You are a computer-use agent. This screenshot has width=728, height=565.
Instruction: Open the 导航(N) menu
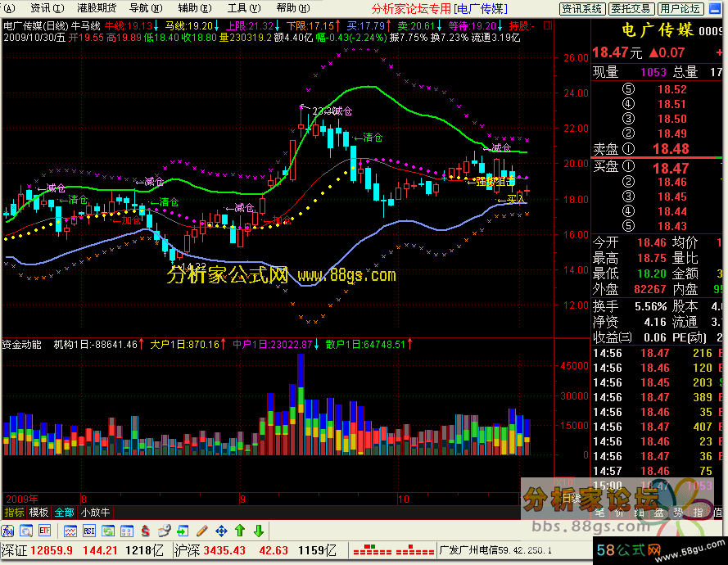pos(146,8)
